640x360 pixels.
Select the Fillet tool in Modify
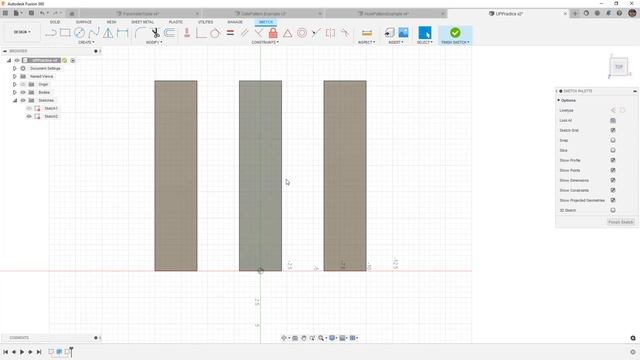tap(140, 33)
